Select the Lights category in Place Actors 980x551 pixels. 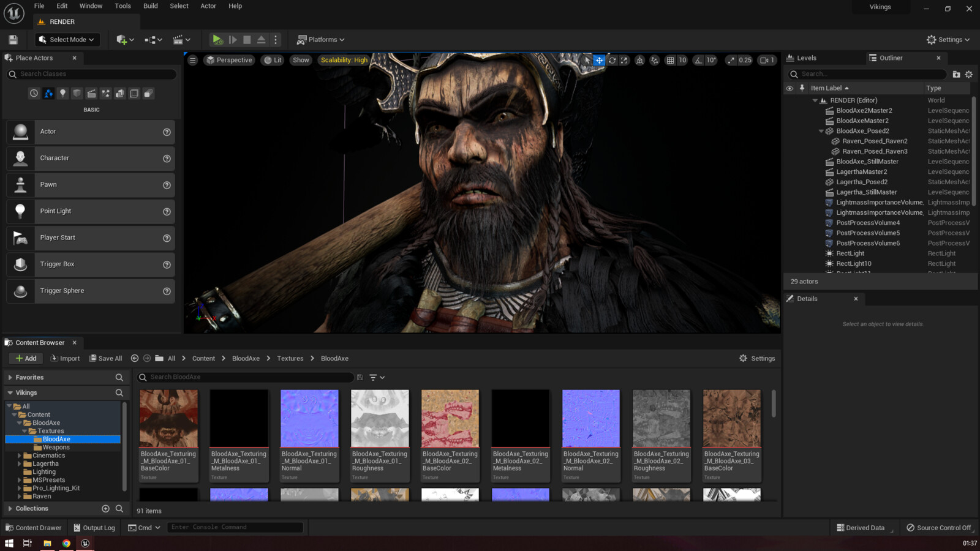click(x=62, y=94)
